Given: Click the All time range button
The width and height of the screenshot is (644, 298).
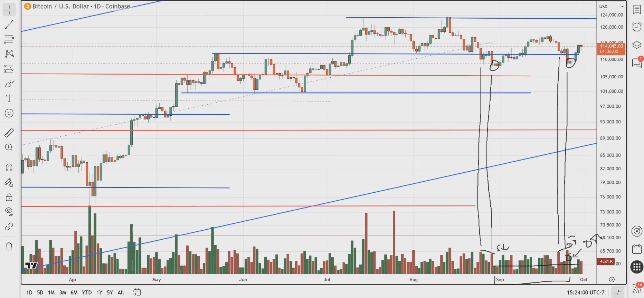Looking at the screenshot, I should (x=121, y=292).
